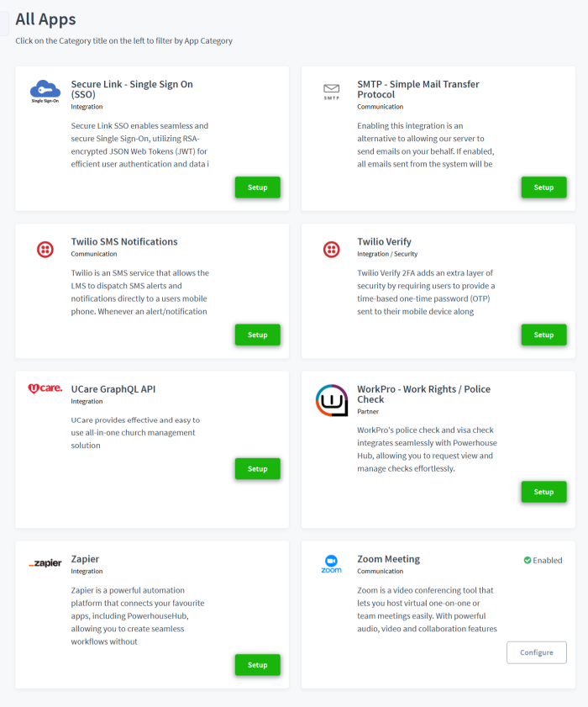Start Setup for Twilio Verify
The width and height of the screenshot is (588, 707).
[543, 335]
